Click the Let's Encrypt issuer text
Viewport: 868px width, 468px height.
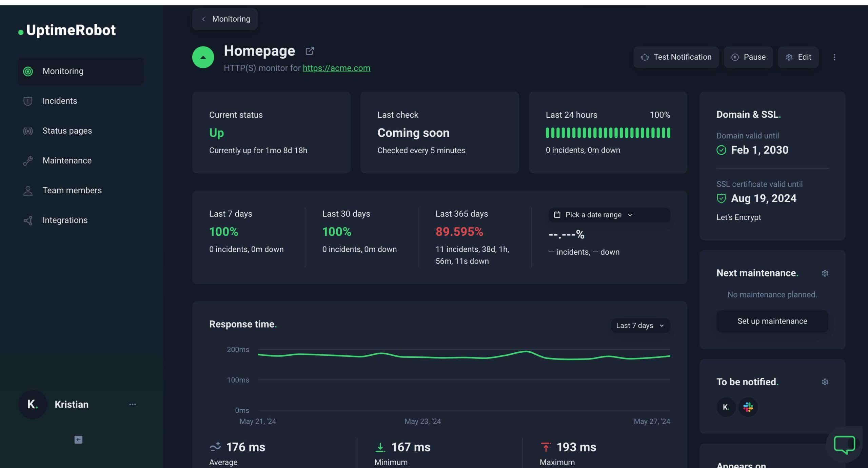[738, 217]
